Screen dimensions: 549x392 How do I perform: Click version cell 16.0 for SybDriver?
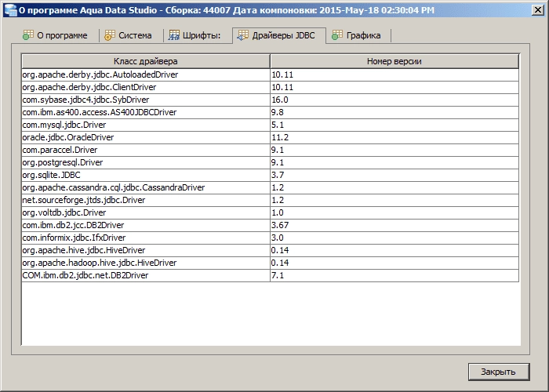pos(394,100)
